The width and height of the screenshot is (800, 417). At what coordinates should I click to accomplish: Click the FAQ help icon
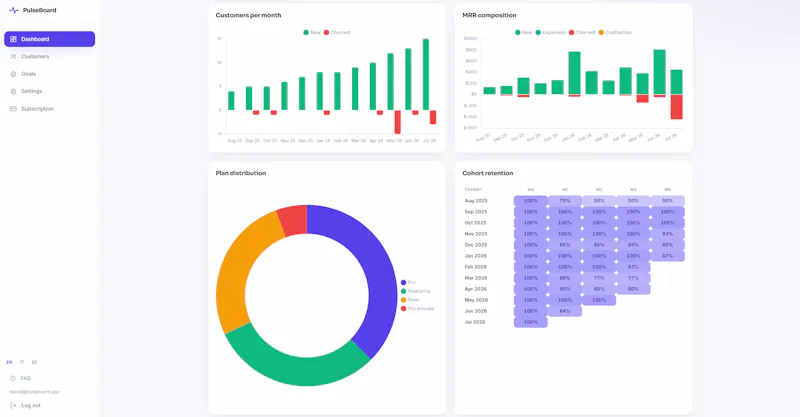tap(13, 378)
